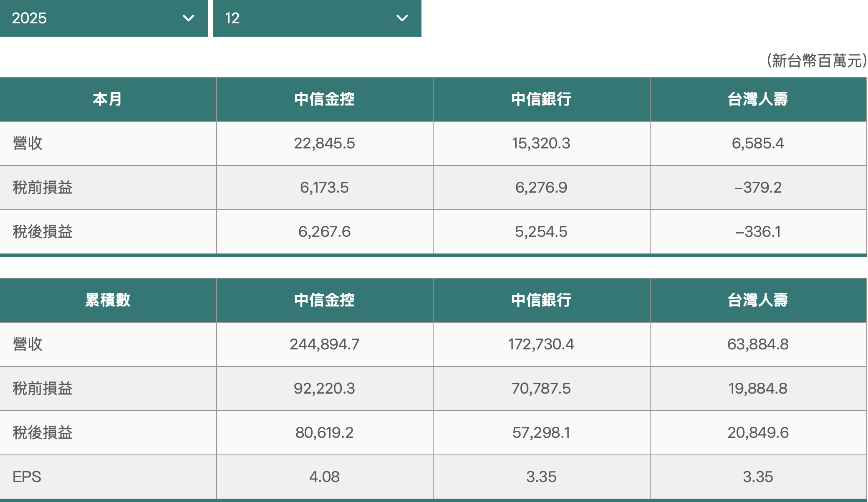
Task: Click the year dropdown chevron arrow
Action: pyautogui.click(x=189, y=18)
